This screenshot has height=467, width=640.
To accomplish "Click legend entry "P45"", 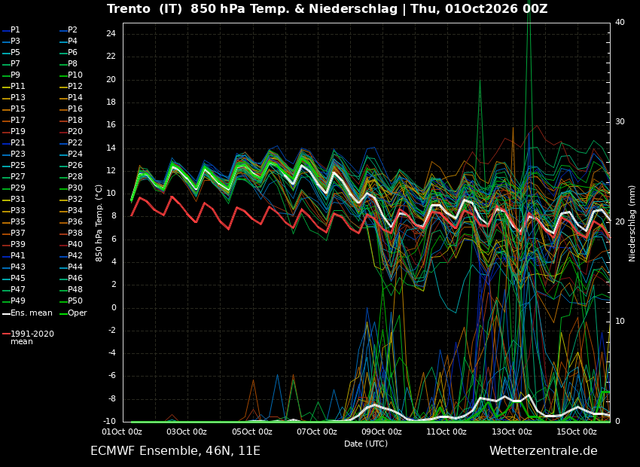I will pyautogui.click(x=13, y=278).
